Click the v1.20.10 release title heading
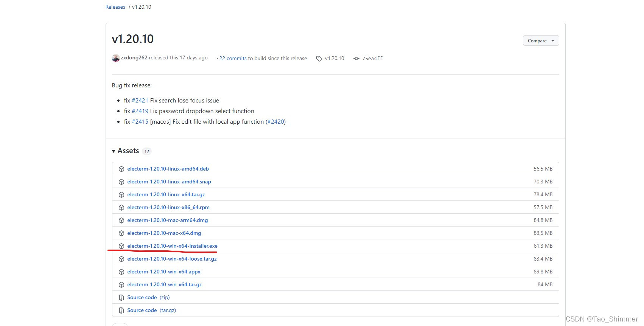Viewport: 644px width, 326px height. [133, 39]
